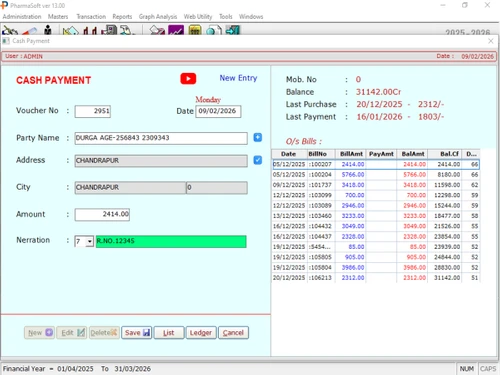
Task: Click the green Nerration text field
Action: [171, 241]
